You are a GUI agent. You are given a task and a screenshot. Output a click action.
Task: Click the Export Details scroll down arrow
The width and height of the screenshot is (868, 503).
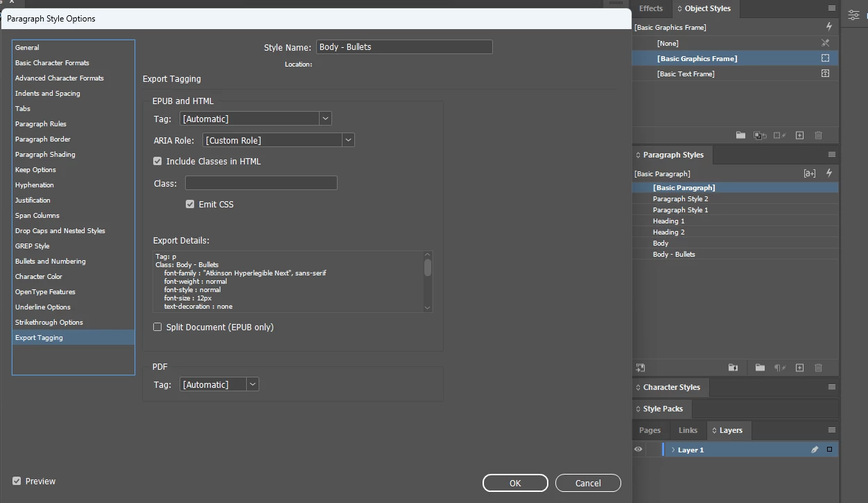coord(428,307)
